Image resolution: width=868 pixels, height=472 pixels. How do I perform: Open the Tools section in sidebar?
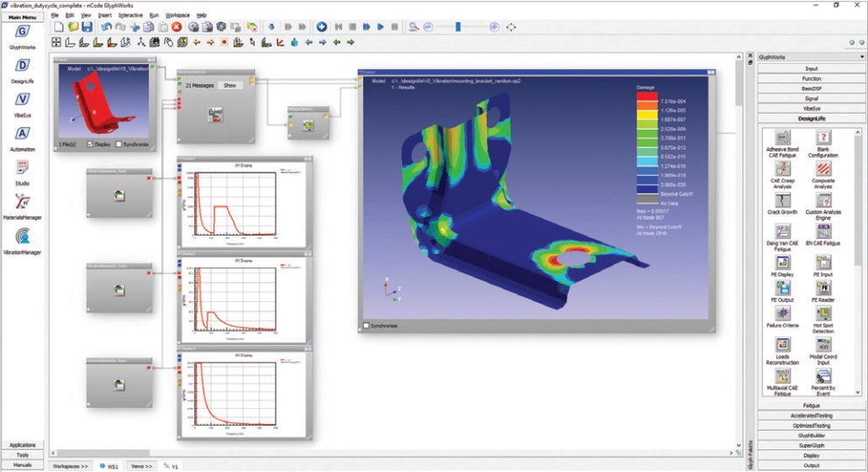[x=22, y=454]
